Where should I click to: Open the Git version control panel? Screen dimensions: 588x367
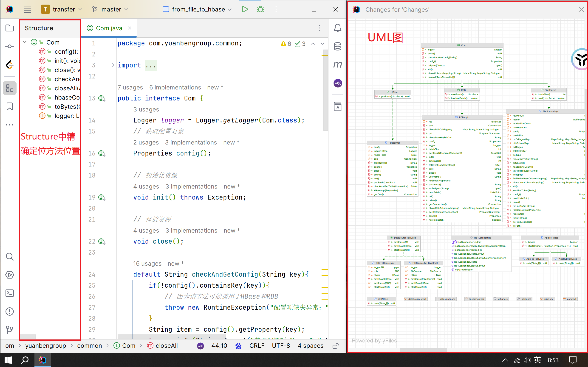click(9, 330)
